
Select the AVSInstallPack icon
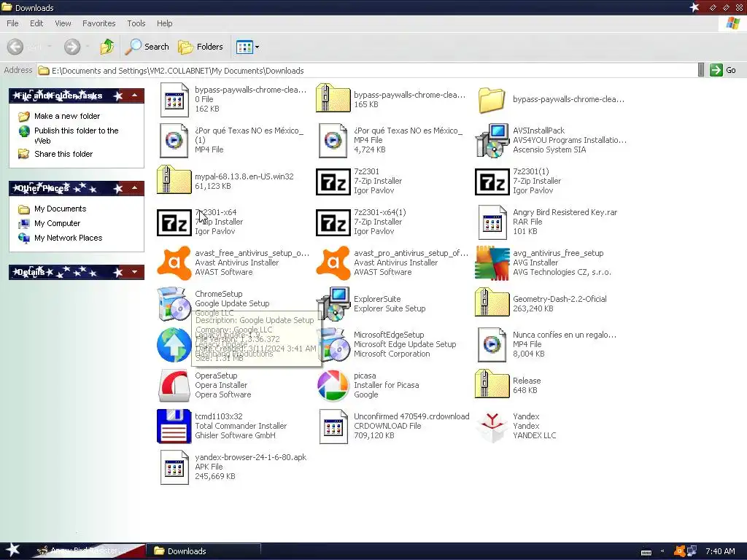click(492, 141)
